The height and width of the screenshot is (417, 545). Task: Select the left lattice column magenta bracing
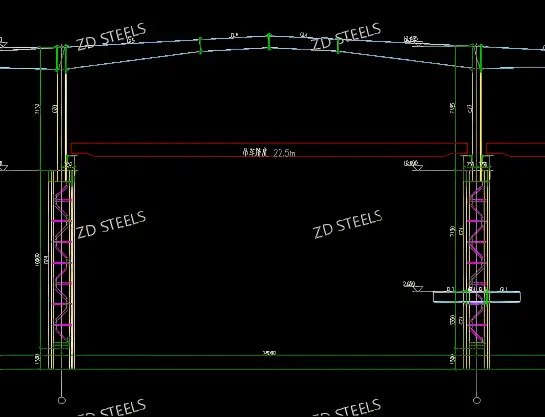(62, 263)
